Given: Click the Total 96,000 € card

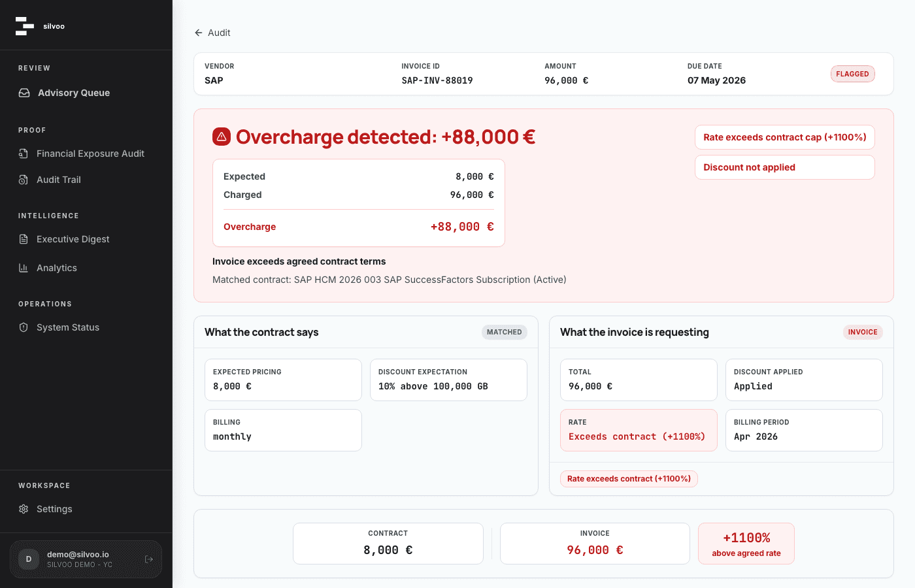Looking at the screenshot, I should (x=639, y=380).
